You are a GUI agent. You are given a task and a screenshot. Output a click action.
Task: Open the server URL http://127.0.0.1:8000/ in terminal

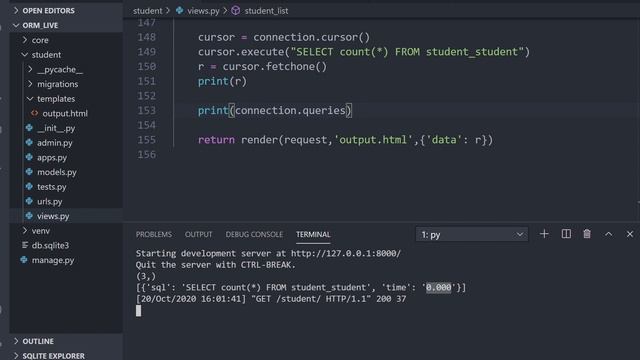coord(346,253)
